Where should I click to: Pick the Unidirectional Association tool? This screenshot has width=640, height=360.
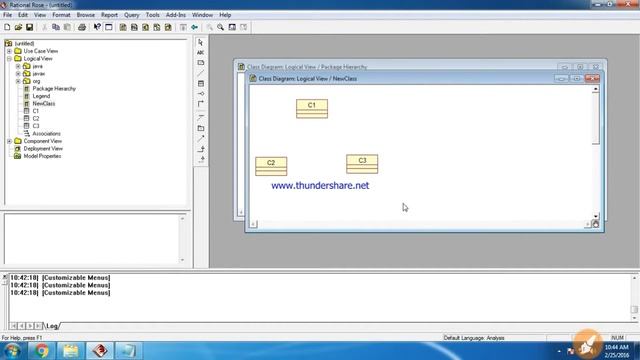pyautogui.click(x=200, y=104)
